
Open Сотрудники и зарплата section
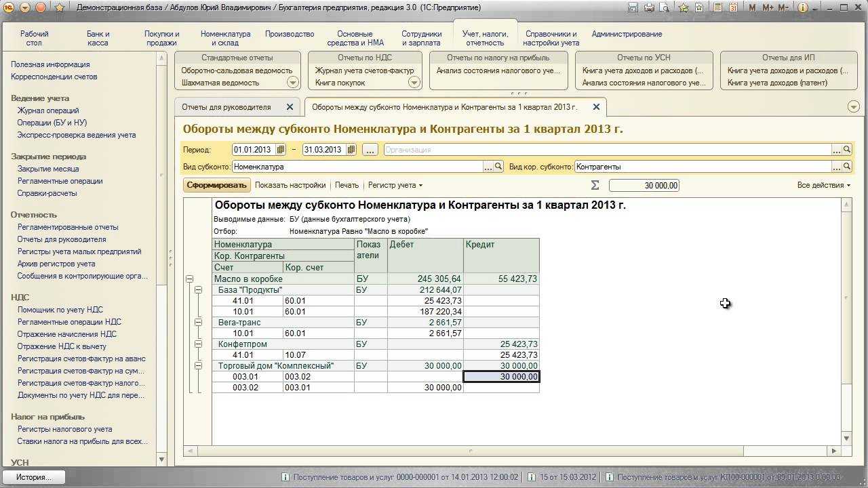point(421,38)
